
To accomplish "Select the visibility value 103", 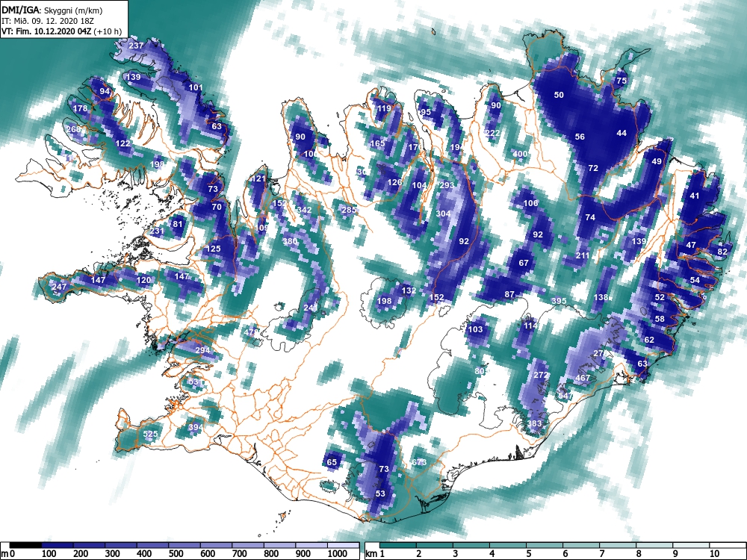I will coord(475,329).
